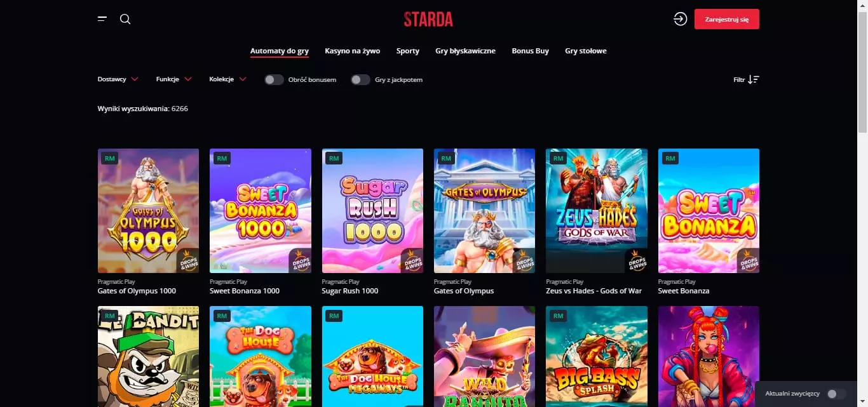The width and height of the screenshot is (868, 407).
Task: Click the login arrow icon
Action: click(680, 19)
